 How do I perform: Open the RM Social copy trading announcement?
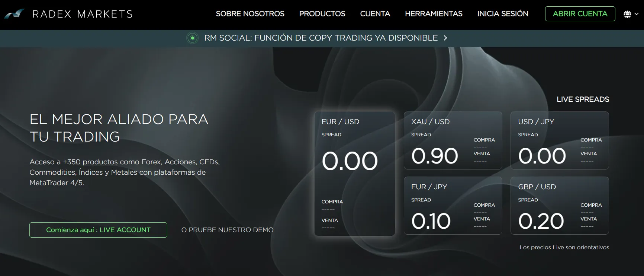point(321,38)
